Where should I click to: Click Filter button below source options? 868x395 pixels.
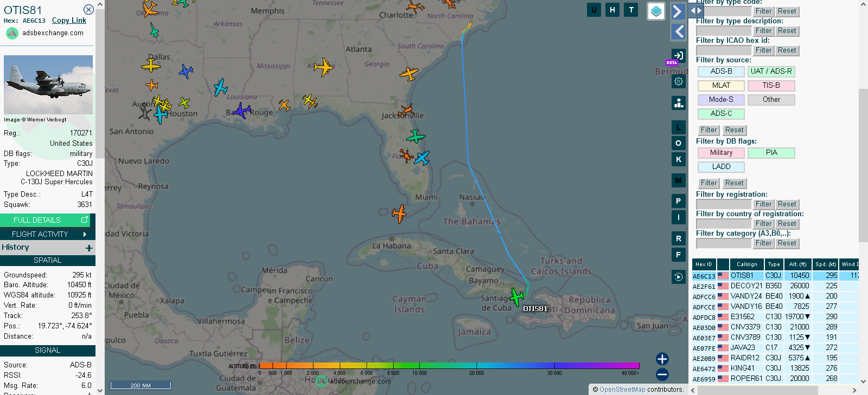click(x=709, y=130)
